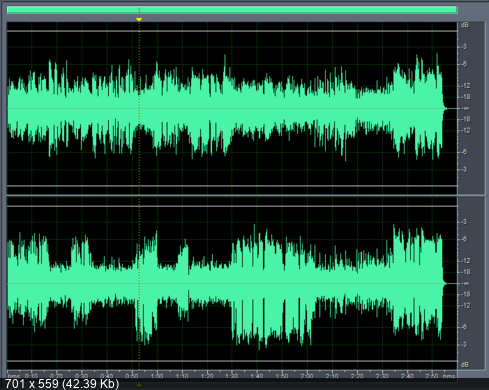Click the yellow playhead marker triangle at top
Viewport: 489px width, 390px height.
click(x=139, y=19)
